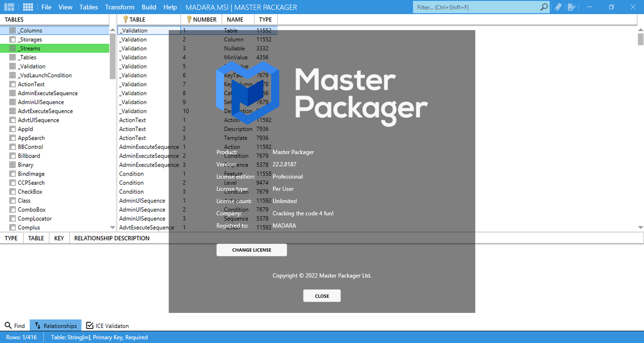Open the File menu
The width and height of the screenshot is (644, 343).
tap(46, 7)
